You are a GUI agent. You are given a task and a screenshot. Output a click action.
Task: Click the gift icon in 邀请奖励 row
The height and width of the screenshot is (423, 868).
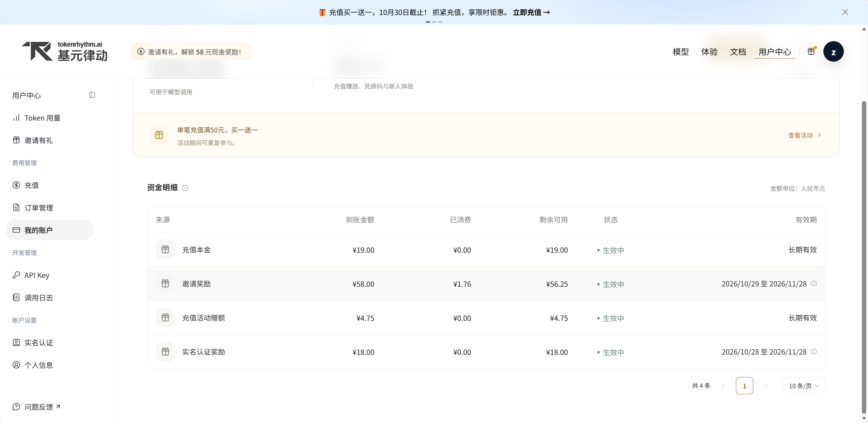pos(165,284)
